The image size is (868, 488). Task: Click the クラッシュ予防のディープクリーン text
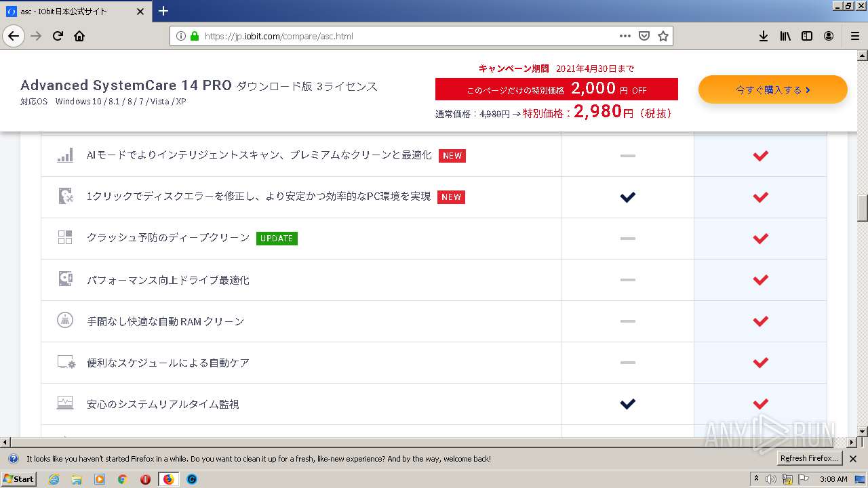[168, 238]
